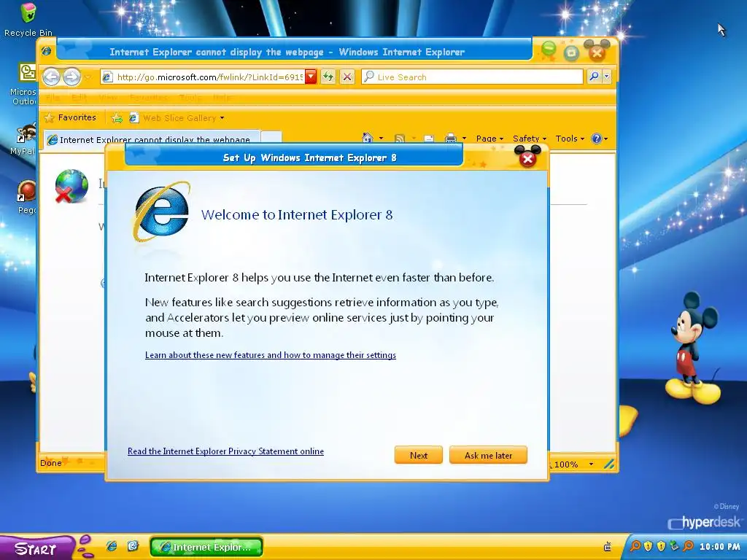Viewport: 747px width, 560px height.
Task: Open the Recycle Bin desktop icon
Action: click(28, 20)
